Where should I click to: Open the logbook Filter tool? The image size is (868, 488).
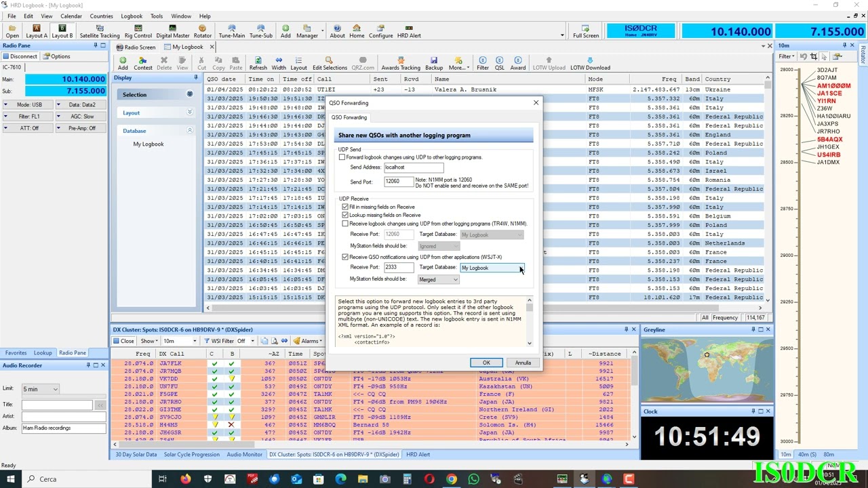point(483,64)
